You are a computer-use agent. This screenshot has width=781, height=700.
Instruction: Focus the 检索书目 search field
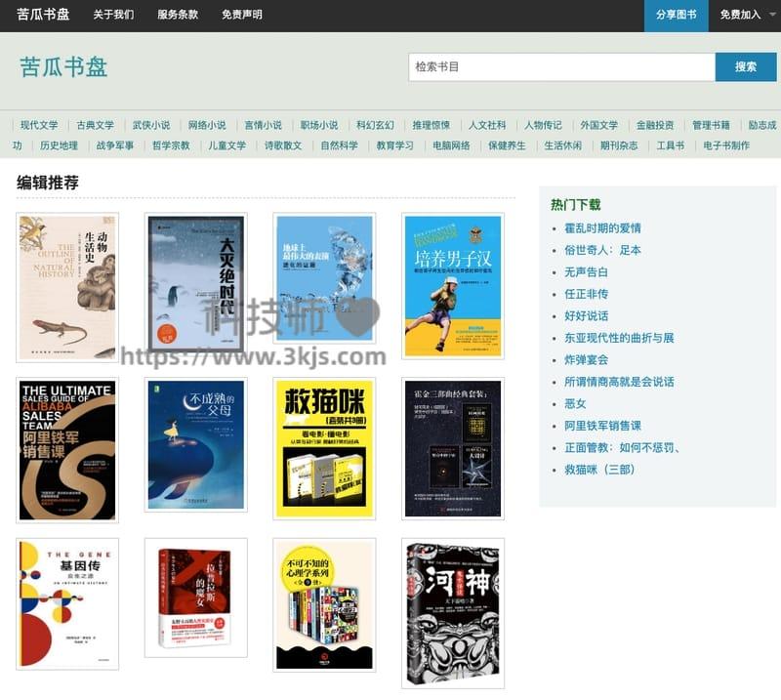click(562, 66)
